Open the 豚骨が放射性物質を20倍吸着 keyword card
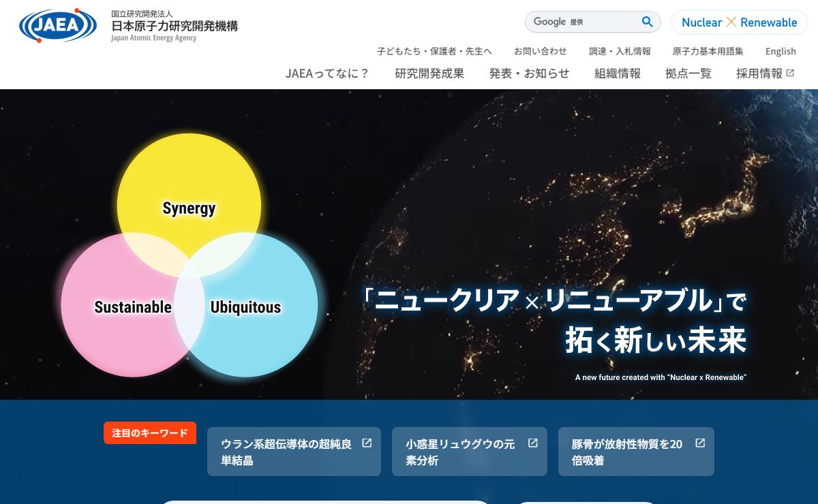The image size is (818, 504). [636, 452]
